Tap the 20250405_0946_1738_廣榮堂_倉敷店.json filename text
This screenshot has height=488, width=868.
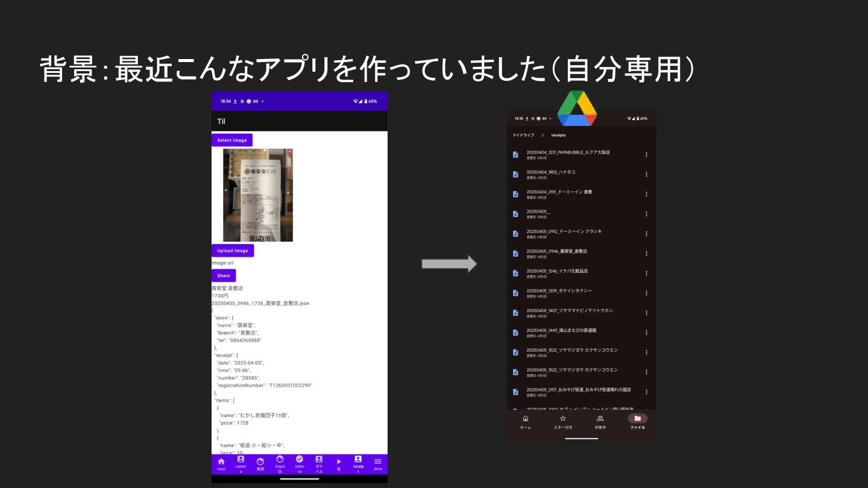(260, 303)
